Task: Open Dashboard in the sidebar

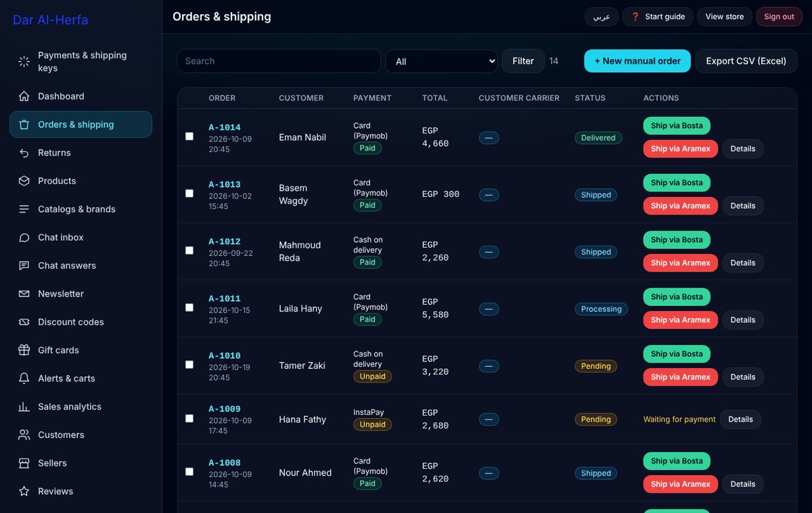Action: [x=81, y=96]
